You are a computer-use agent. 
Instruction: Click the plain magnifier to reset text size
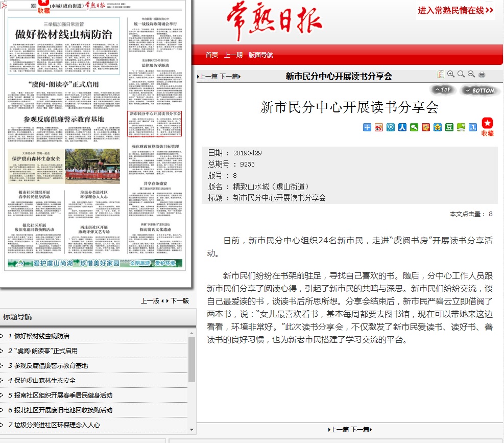[x=461, y=74]
